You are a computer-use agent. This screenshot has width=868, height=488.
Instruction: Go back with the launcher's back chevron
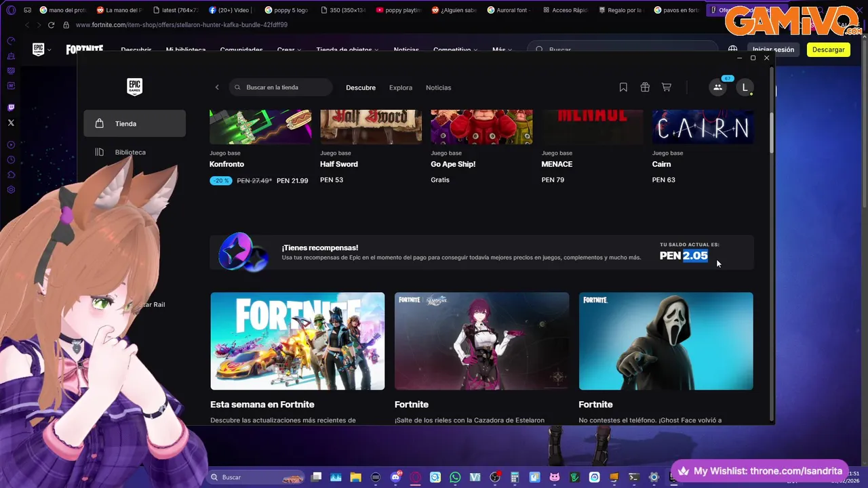[217, 87]
